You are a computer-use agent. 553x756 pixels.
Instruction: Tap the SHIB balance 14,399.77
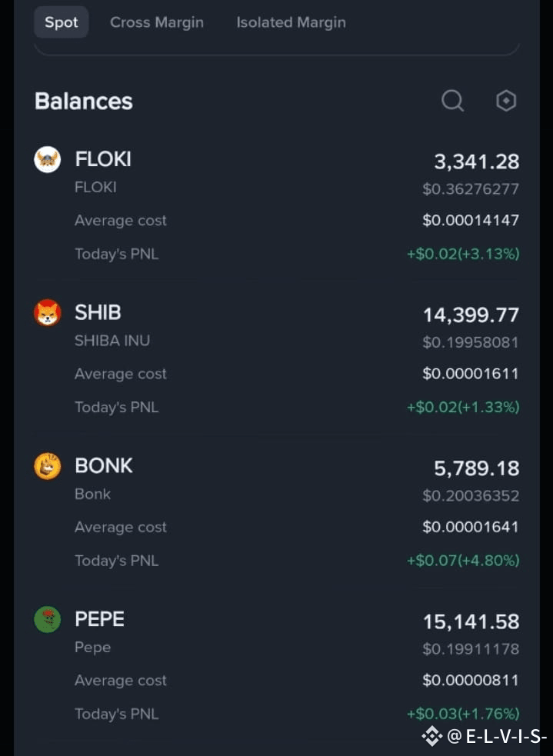click(471, 315)
